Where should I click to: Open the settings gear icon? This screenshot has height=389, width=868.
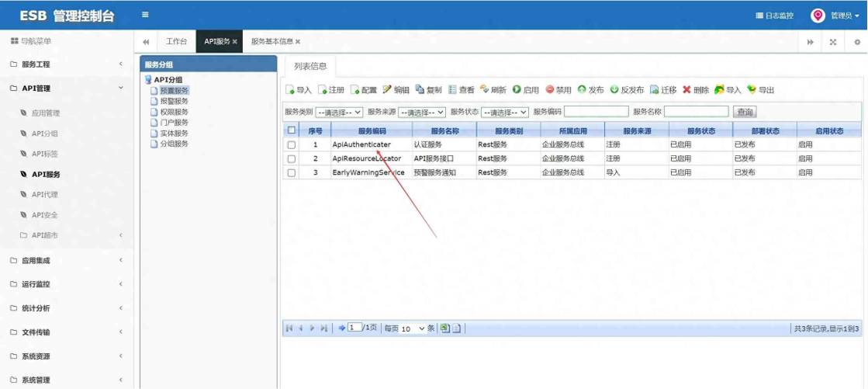pyautogui.click(x=857, y=42)
